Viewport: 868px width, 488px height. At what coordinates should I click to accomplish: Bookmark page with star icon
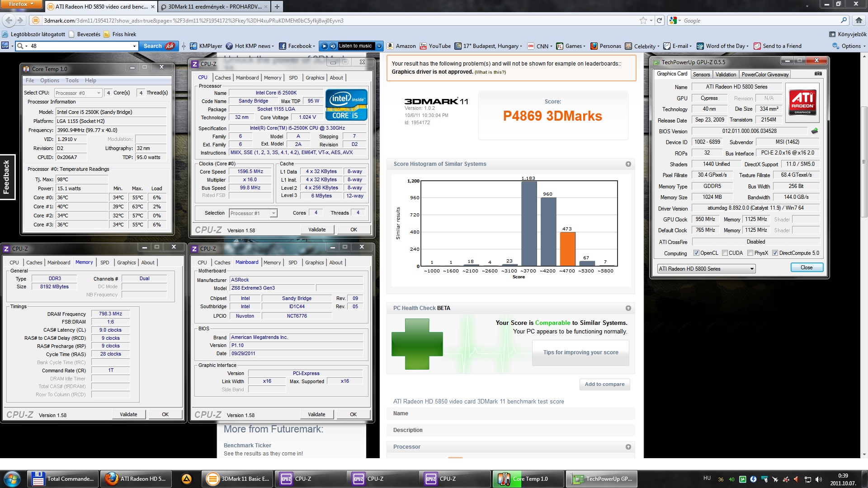(643, 20)
